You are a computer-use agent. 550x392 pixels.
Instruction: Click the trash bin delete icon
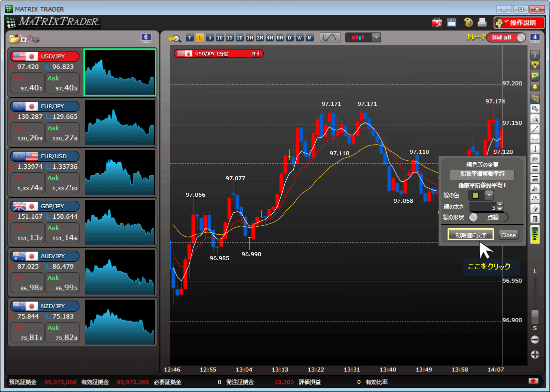[535, 219]
